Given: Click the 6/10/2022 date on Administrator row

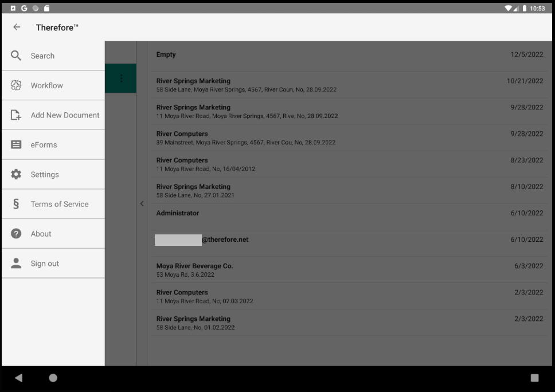Looking at the screenshot, I should (527, 213).
